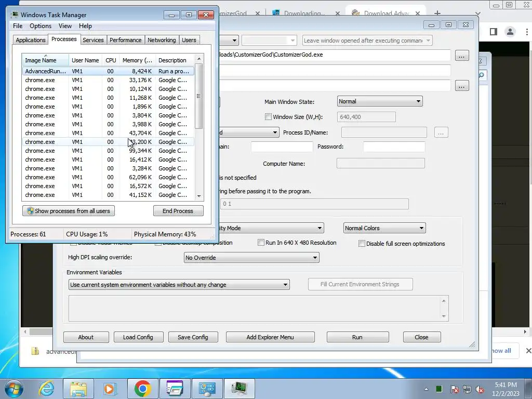532x399 pixels.
Task: Open Task Manager Help menu
Action: [x=85, y=26]
